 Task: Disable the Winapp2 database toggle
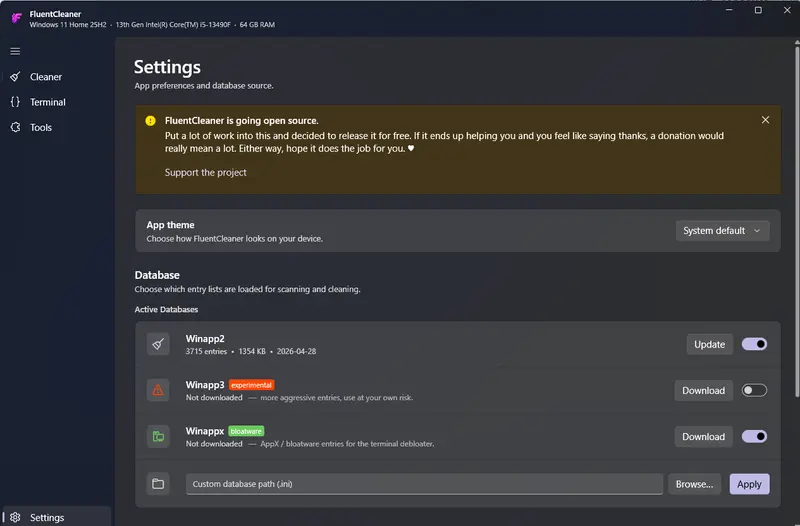754,344
